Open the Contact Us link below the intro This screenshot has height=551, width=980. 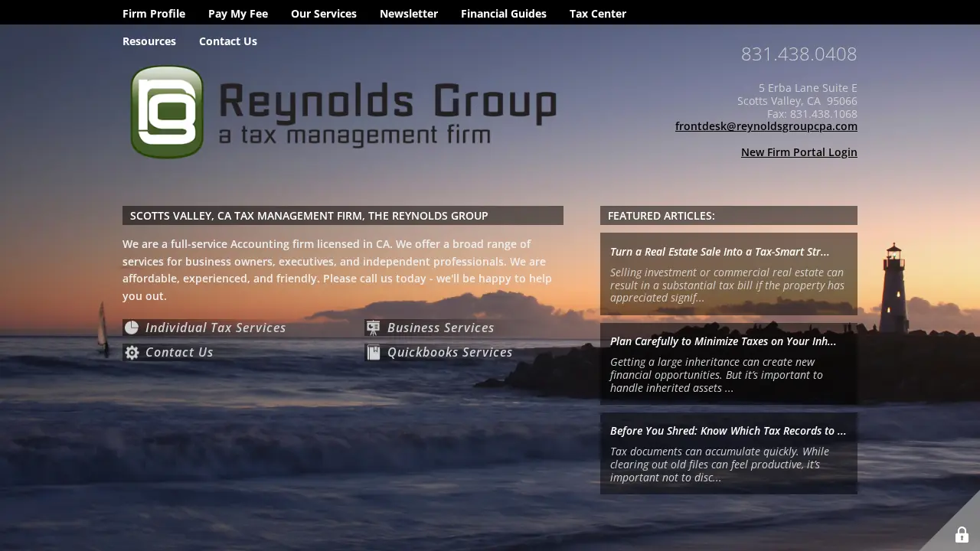click(x=179, y=352)
